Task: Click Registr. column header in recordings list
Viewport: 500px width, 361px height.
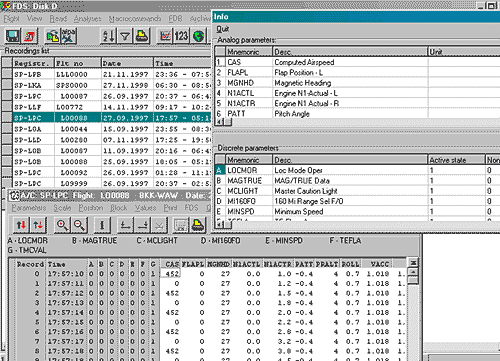Action: [x=33, y=63]
